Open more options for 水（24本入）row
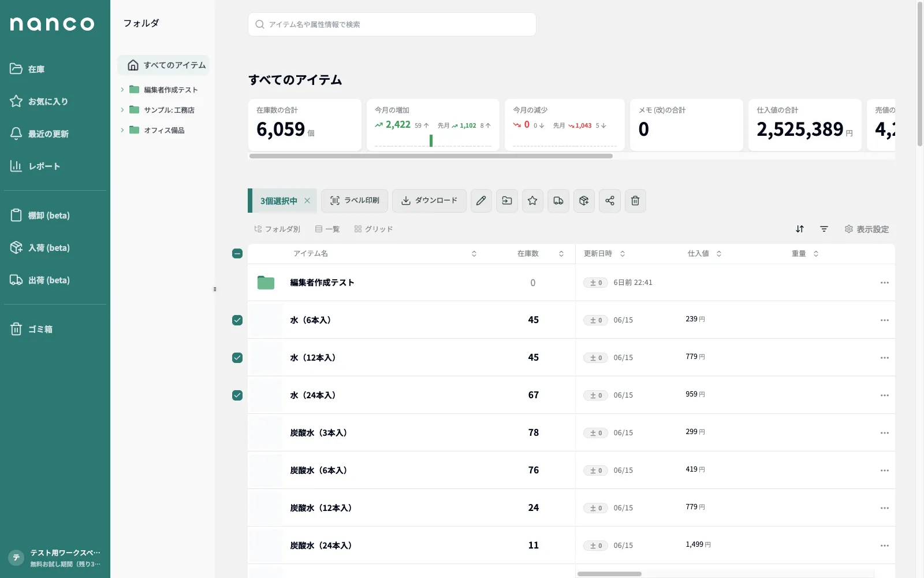This screenshot has height=578, width=924. pyautogui.click(x=885, y=395)
